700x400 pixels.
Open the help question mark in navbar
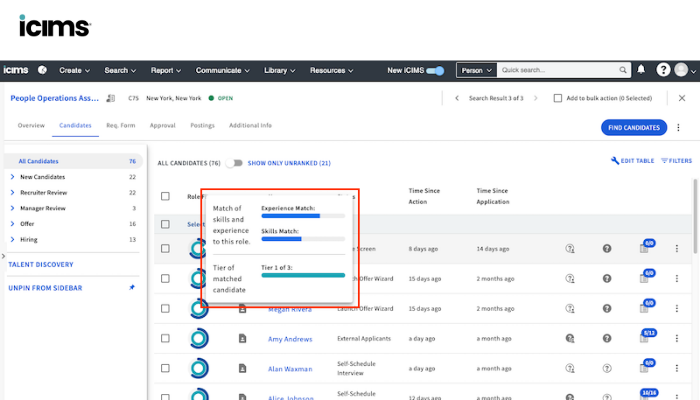click(x=663, y=70)
